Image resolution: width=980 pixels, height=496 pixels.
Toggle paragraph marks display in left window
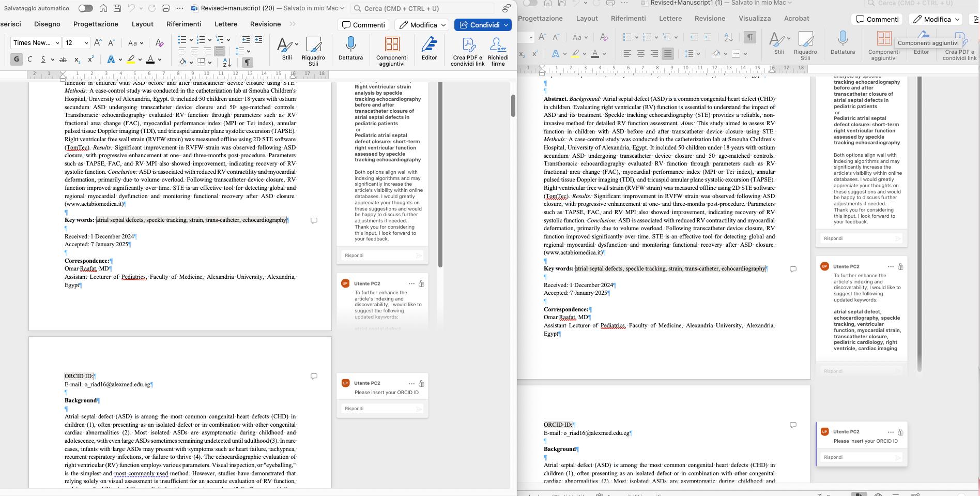click(x=248, y=63)
